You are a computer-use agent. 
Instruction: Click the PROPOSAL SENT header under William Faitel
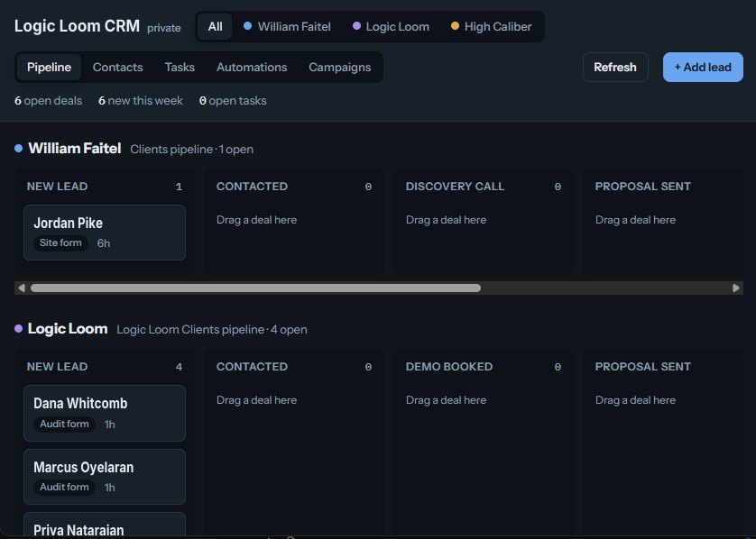click(x=643, y=187)
